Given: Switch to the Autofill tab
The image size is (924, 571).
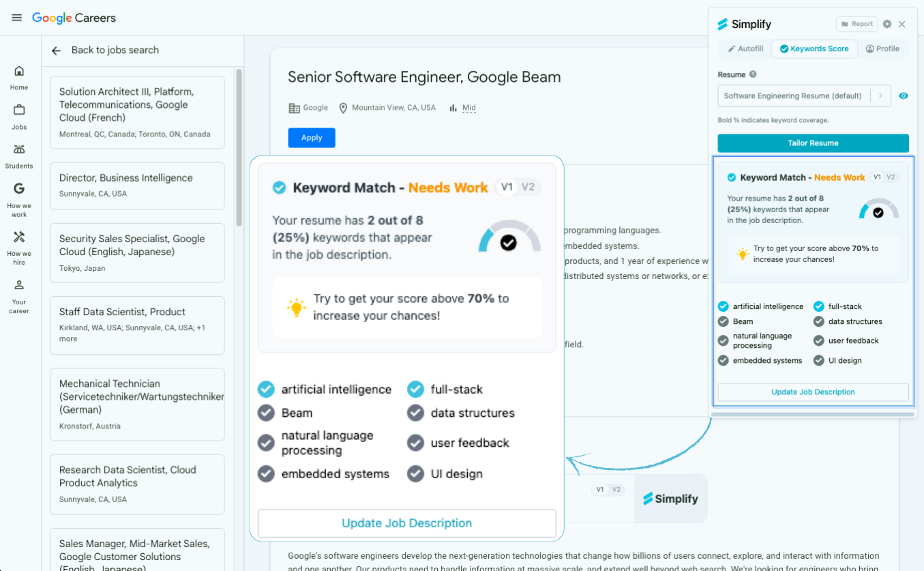Looking at the screenshot, I should (x=745, y=49).
